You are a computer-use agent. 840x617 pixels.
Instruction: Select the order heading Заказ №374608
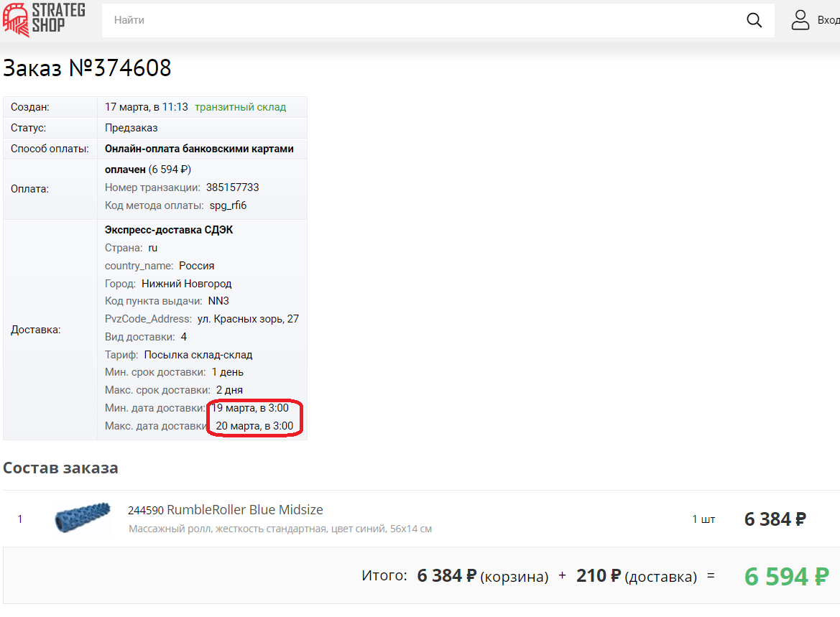tap(88, 68)
